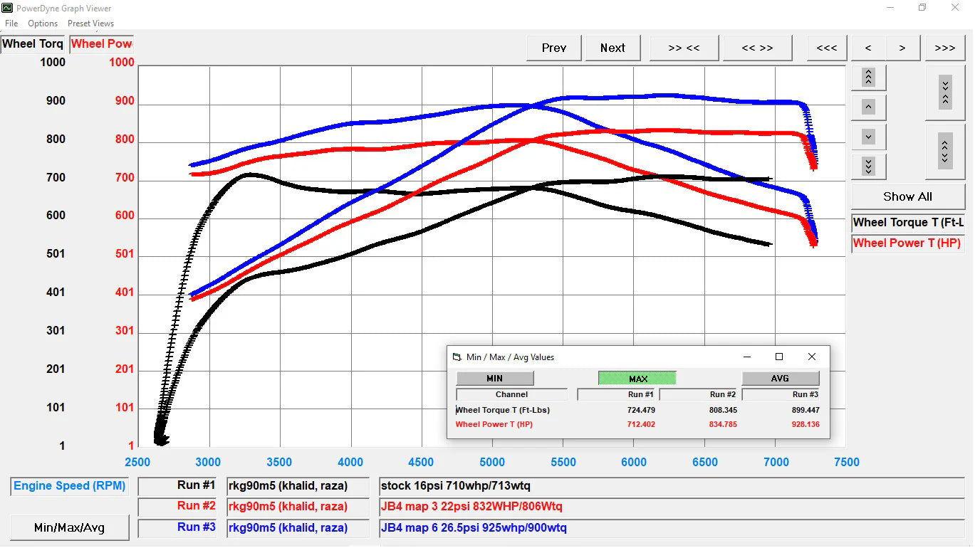
Task: Toggle the green MAX values button
Action: pos(637,379)
